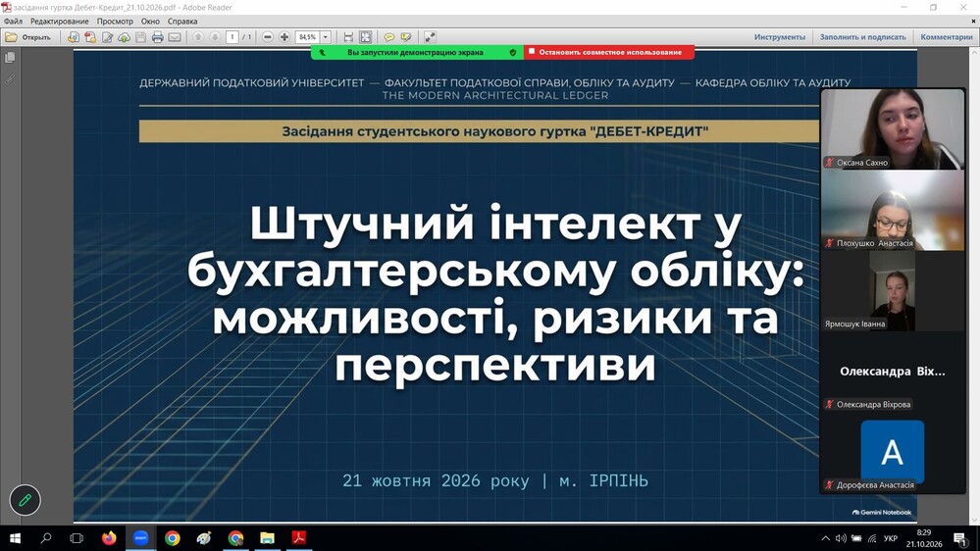
Task: Open the Файл menu
Action: (x=13, y=22)
